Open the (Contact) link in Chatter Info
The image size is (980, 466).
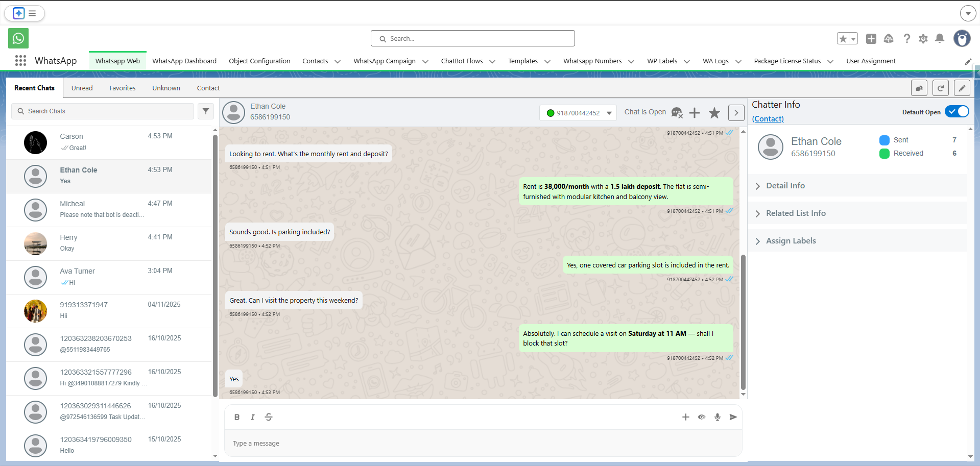tap(768, 118)
